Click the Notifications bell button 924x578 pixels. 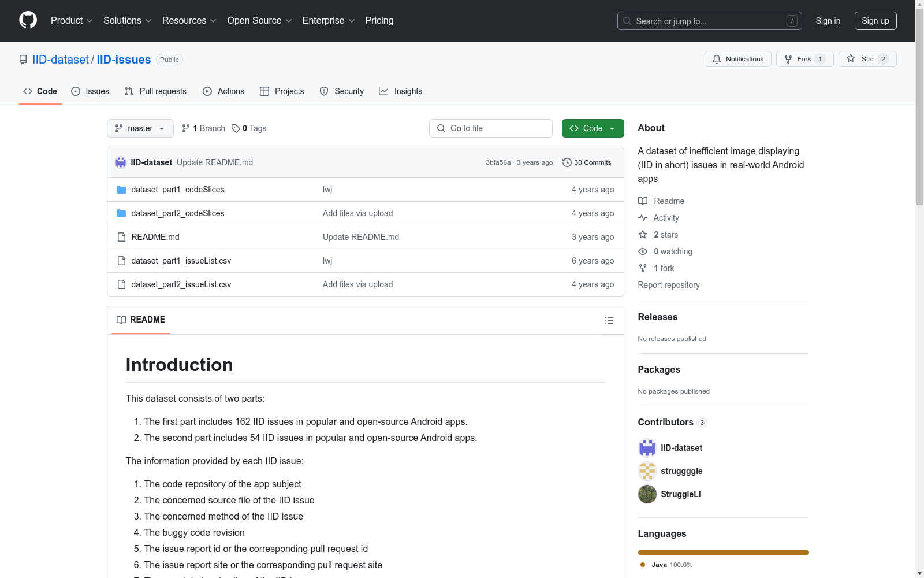click(737, 59)
